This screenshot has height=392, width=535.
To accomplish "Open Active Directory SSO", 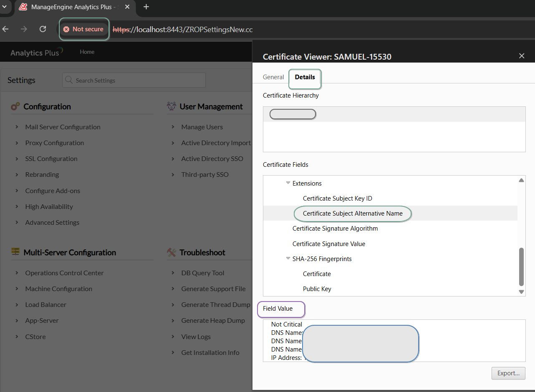I will 212,159.
